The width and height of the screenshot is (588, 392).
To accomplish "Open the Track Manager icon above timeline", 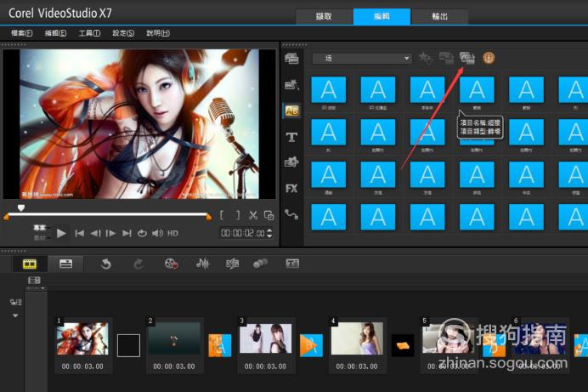I will [x=34, y=280].
